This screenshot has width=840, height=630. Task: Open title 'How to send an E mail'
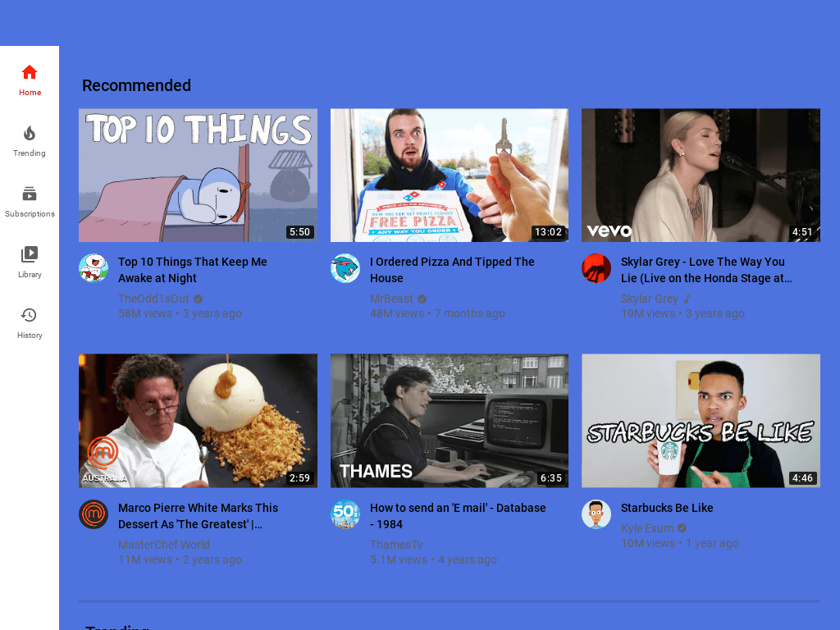point(458,516)
